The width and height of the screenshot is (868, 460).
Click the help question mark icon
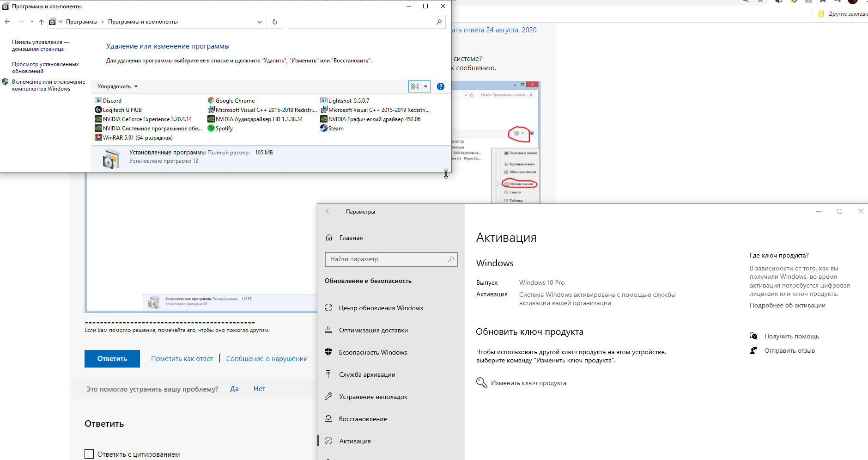[441, 86]
